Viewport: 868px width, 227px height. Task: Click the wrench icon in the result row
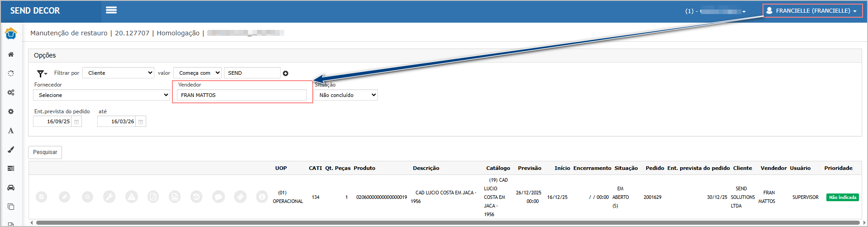click(x=109, y=197)
